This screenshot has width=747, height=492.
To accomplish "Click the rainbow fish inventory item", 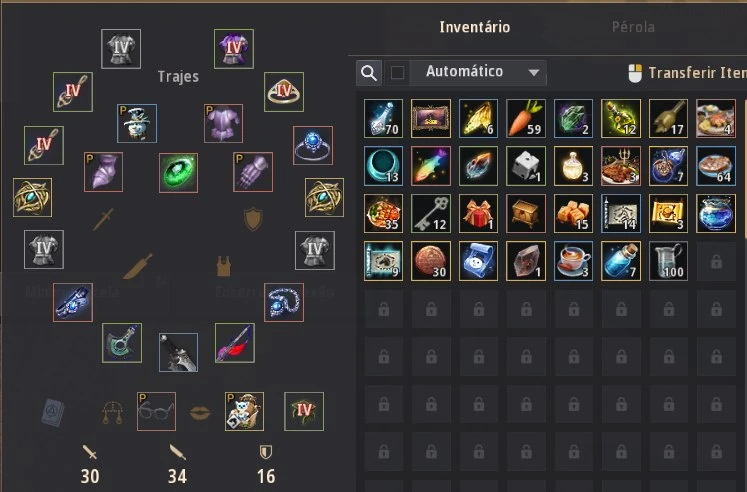I will [431, 166].
